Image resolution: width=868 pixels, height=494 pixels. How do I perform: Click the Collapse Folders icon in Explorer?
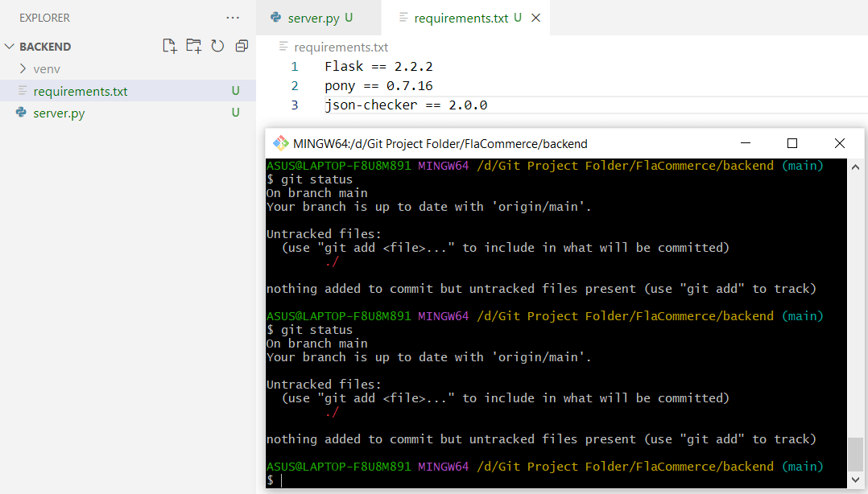[242, 46]
